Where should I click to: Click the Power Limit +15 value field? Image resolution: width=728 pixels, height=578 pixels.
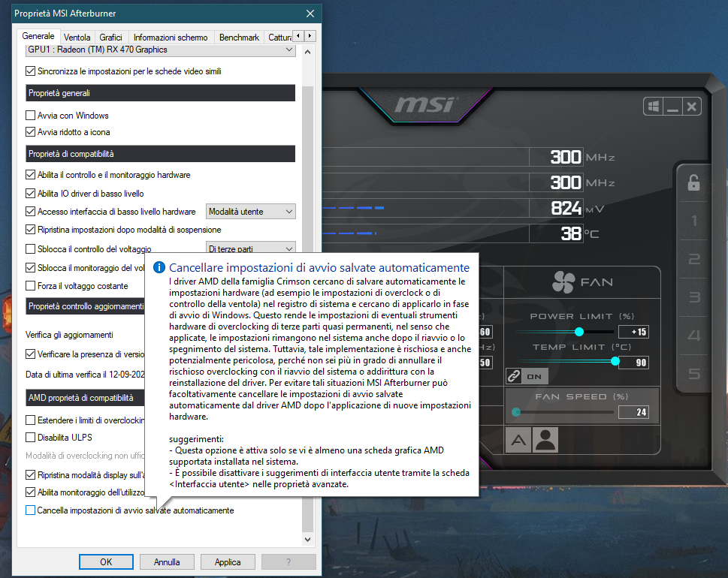(x=633, y=332)
